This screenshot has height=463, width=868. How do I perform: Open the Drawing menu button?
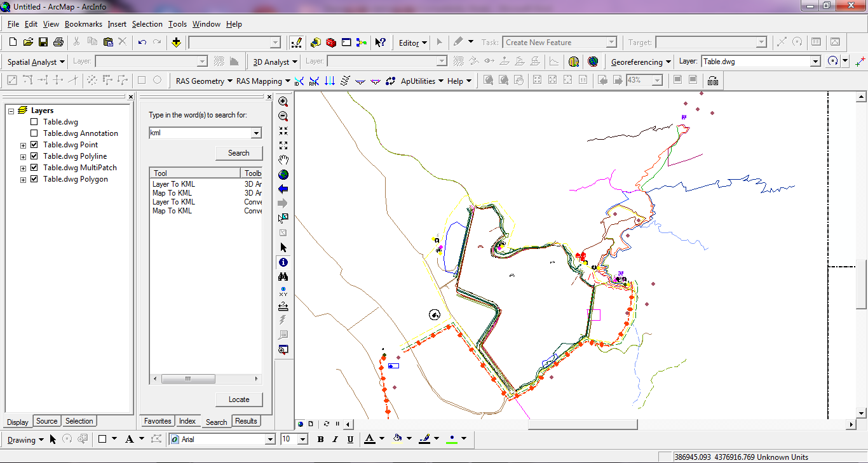point(25,440)
